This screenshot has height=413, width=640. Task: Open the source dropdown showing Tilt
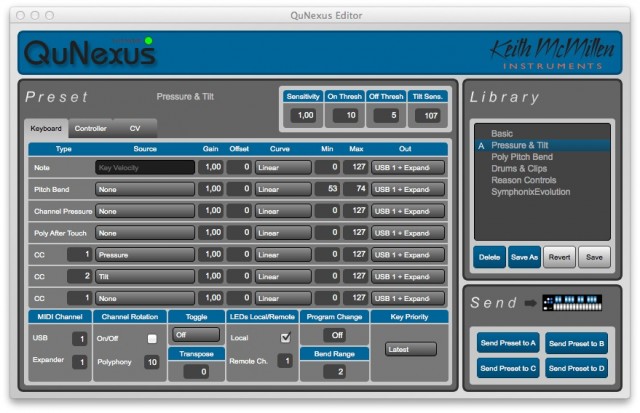coord(145,277)
